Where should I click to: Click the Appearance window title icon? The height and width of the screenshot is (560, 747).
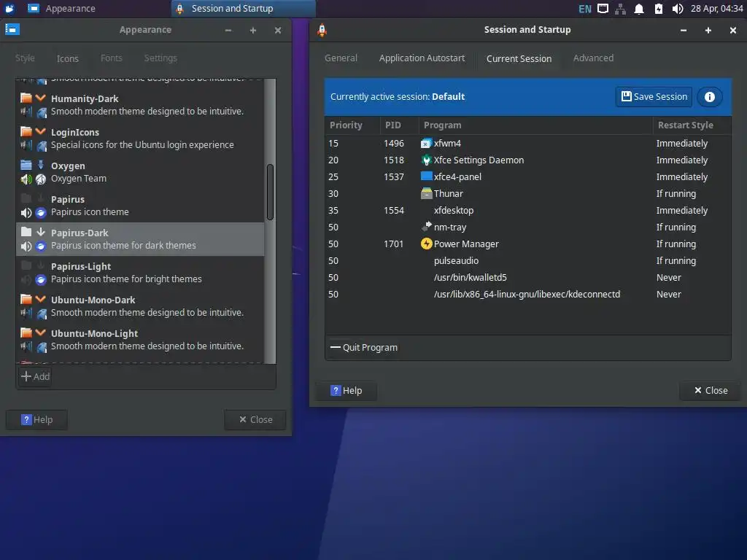(12, 29)
